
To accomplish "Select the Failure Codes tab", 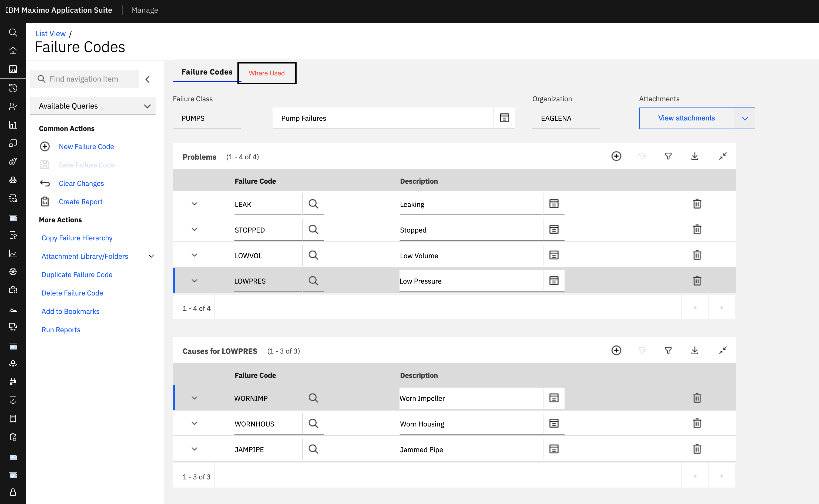I will click(207, 72).
